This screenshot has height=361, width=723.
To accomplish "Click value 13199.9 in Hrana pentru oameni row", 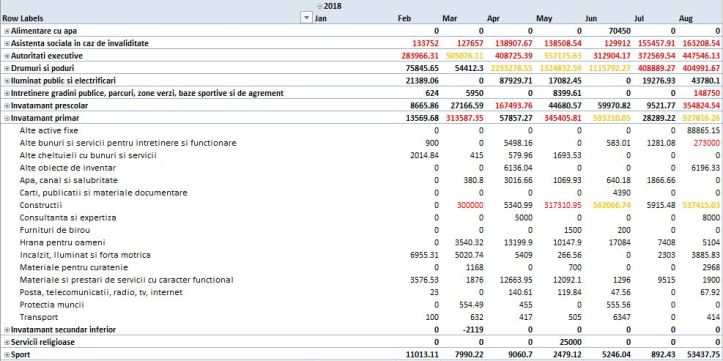I will pyautogui.click(x=519, y=243).
